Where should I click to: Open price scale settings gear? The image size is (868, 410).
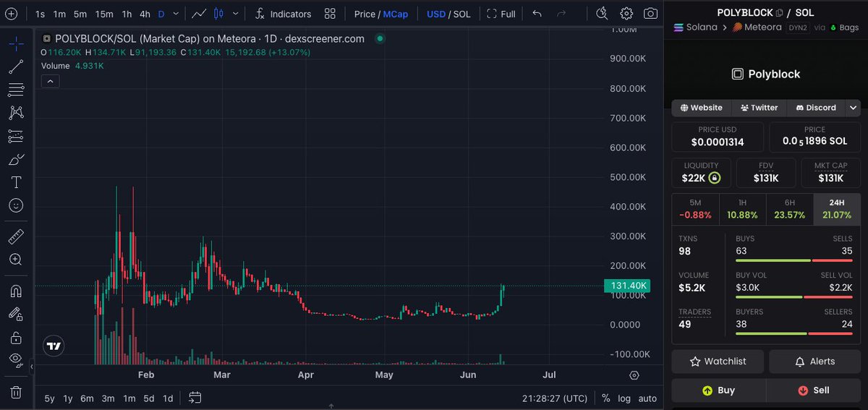click(634, 375)
